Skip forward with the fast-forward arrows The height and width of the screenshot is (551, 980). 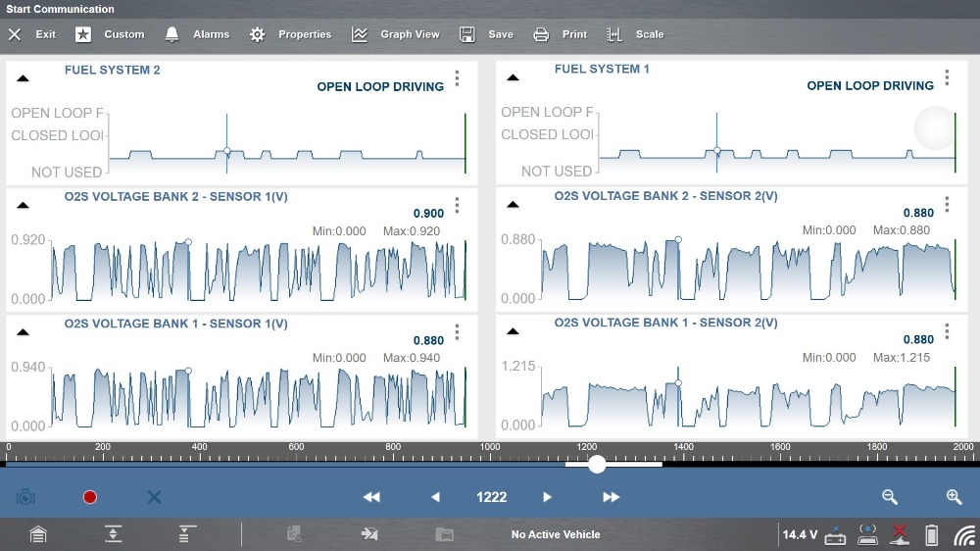[611, 497]
